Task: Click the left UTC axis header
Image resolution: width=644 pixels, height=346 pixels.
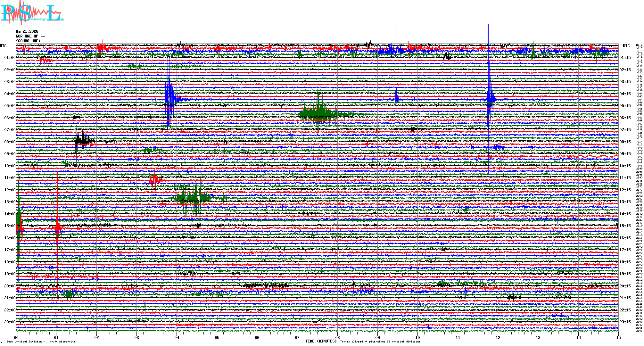Action: click(3, 46)
